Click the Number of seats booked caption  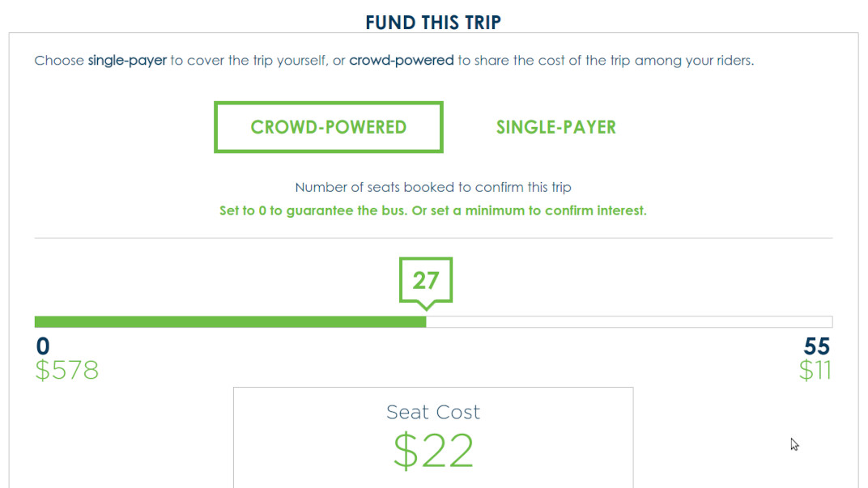coord(433,187)
